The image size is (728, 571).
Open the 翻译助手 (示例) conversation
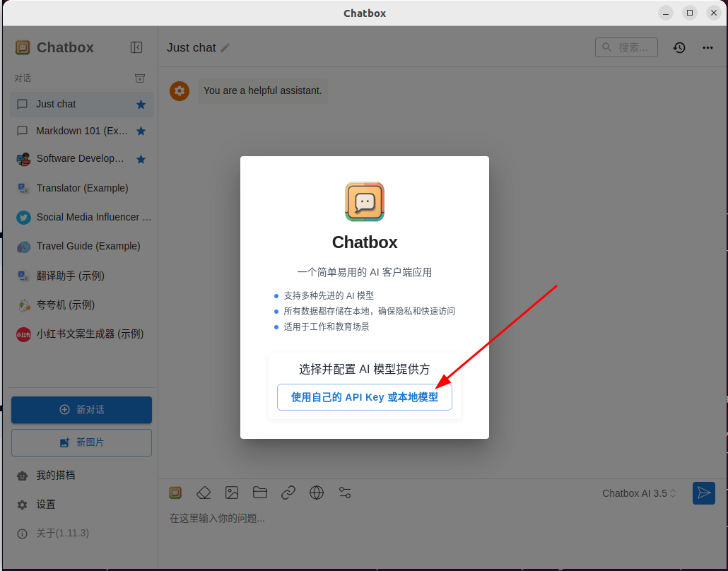82,276
